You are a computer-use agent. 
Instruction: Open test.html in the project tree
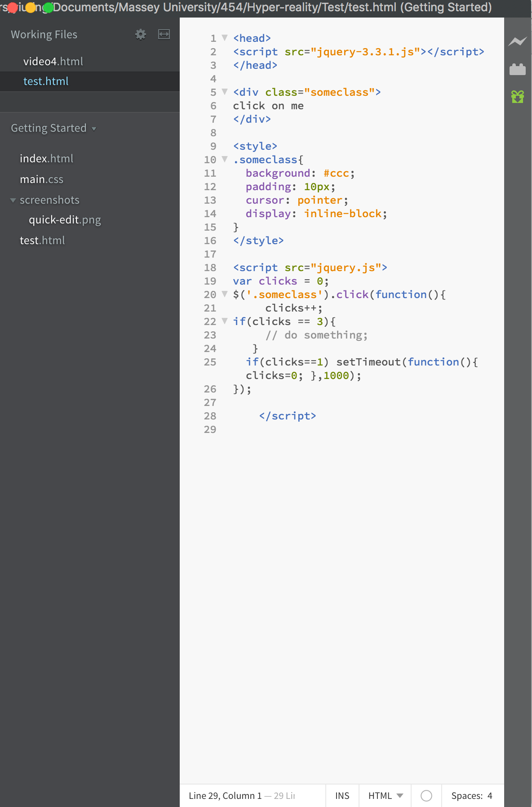42,241
